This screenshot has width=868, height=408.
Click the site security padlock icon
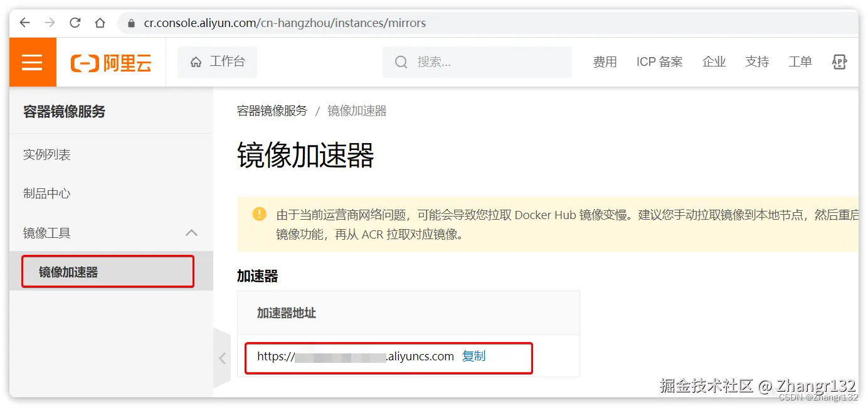tap(130, 23)
